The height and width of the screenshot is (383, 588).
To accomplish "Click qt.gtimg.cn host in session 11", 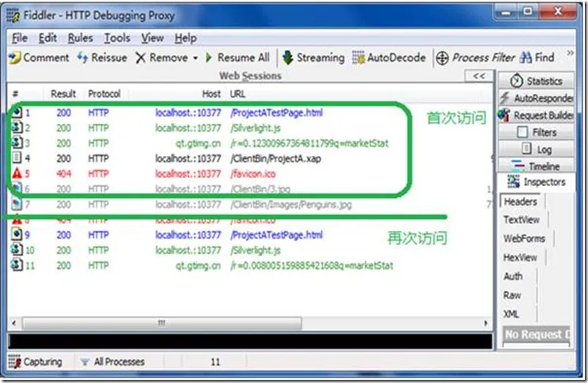I will pyautogui.click(x=199, y=266).
